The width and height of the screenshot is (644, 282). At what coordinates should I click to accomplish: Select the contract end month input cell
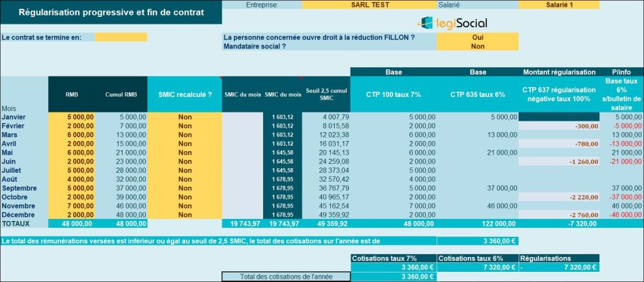pos(121,37)
